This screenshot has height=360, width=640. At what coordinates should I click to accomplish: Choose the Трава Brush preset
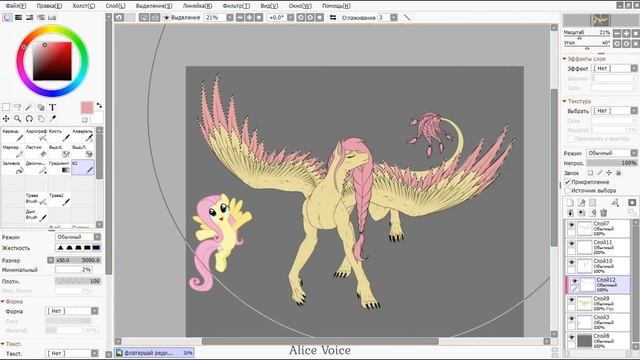pos(36,199)
